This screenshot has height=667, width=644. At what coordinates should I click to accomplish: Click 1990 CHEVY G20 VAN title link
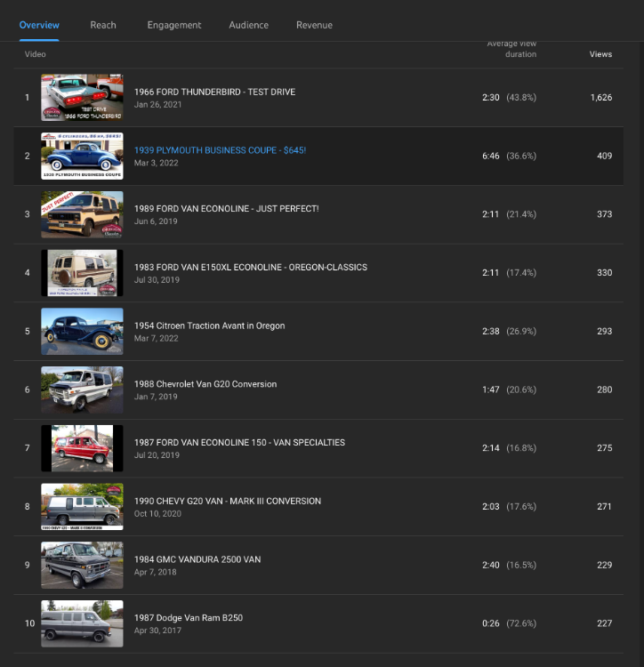[228, 501]
